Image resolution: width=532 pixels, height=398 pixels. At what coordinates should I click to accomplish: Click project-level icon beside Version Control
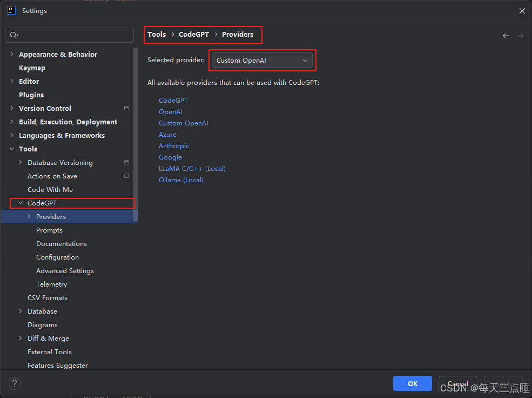tap(126, 108)
